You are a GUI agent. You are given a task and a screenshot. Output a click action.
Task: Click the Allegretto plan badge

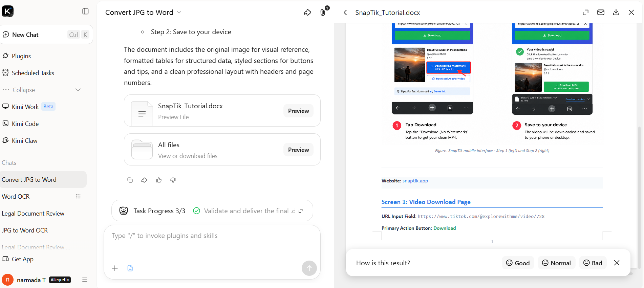[x=60, y=280]
